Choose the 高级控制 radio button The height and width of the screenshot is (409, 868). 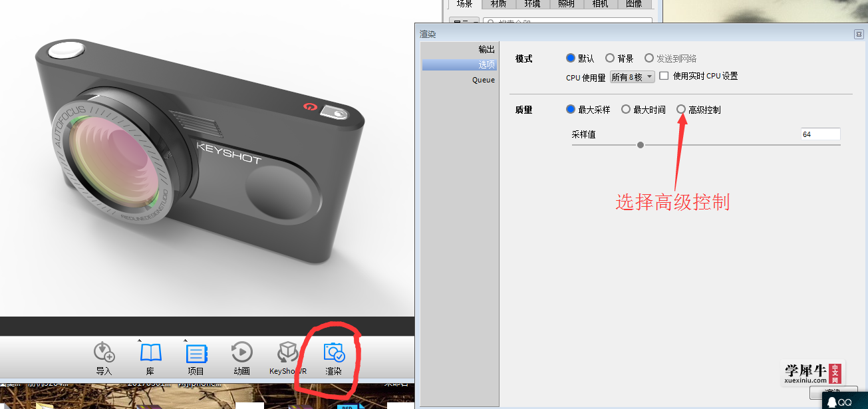[681, 109]
